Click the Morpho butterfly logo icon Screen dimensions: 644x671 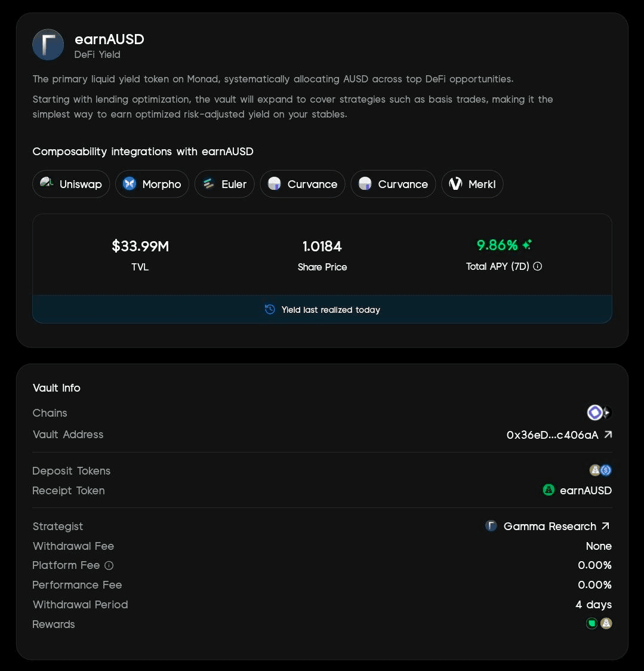click(130, 184)
